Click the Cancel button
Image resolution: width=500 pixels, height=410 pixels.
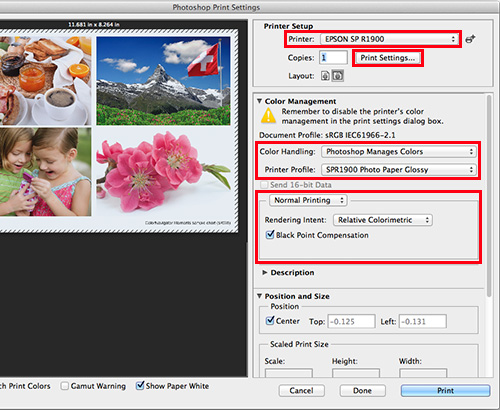coord(301,391)
